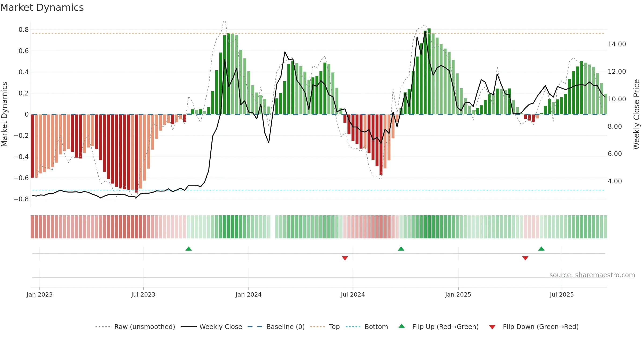
Task: Click the Jul 2023 axis label
Action: [143, 294]
